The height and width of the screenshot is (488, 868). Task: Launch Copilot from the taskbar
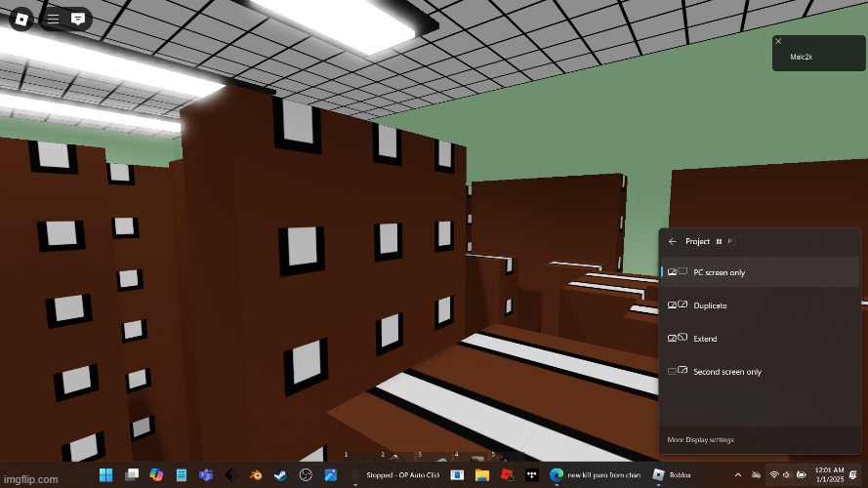pos(156,474)
